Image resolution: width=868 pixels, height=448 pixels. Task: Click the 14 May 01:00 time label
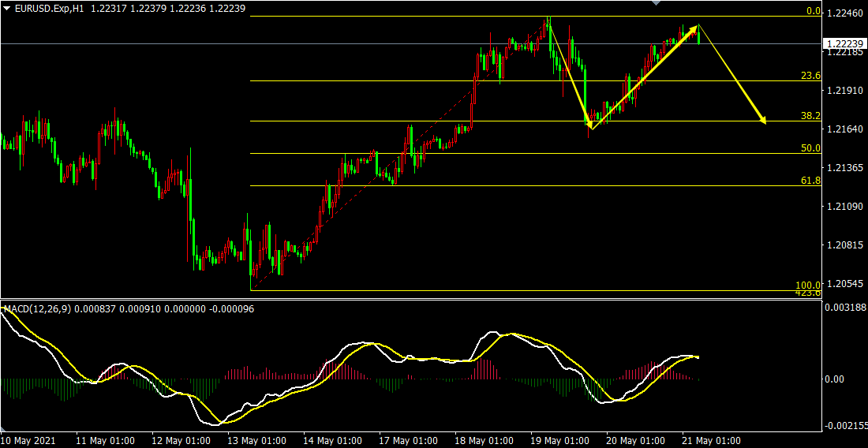[x=333, y=441]
